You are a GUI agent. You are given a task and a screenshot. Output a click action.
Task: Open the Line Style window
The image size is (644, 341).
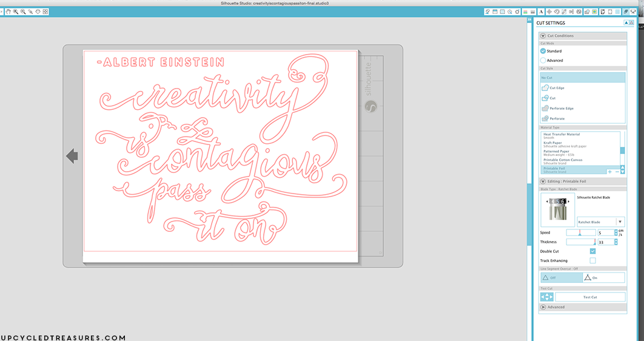[x=532, y=12]
